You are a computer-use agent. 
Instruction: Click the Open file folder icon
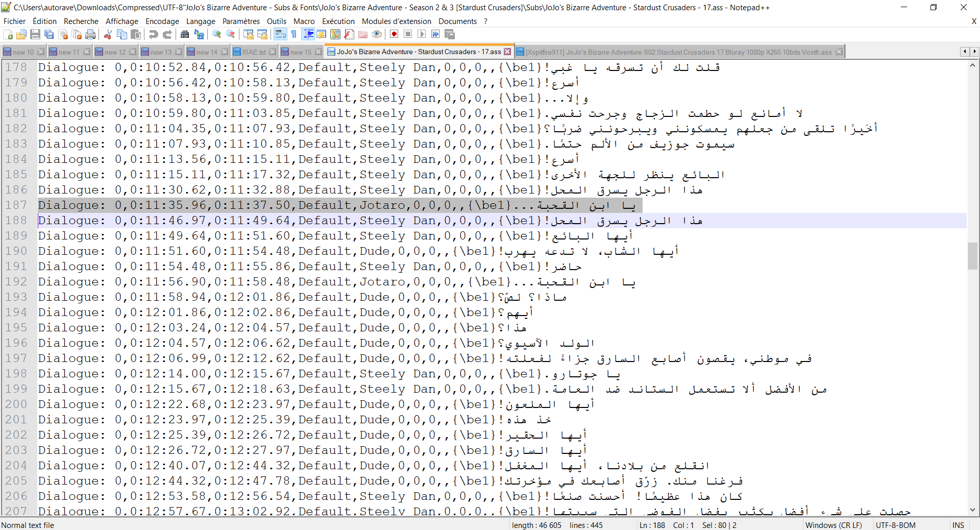tap(21, 34)
